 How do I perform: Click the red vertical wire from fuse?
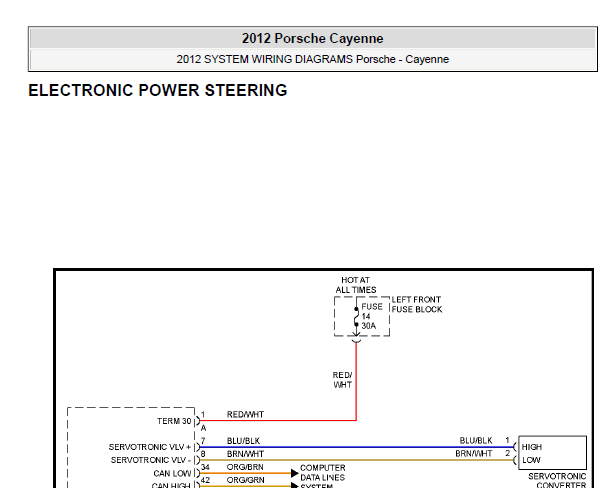coord(356,381)
